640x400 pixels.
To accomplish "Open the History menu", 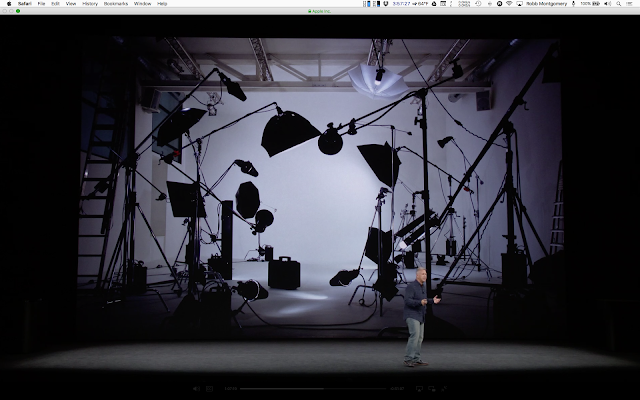I will (x=90, y=4).
